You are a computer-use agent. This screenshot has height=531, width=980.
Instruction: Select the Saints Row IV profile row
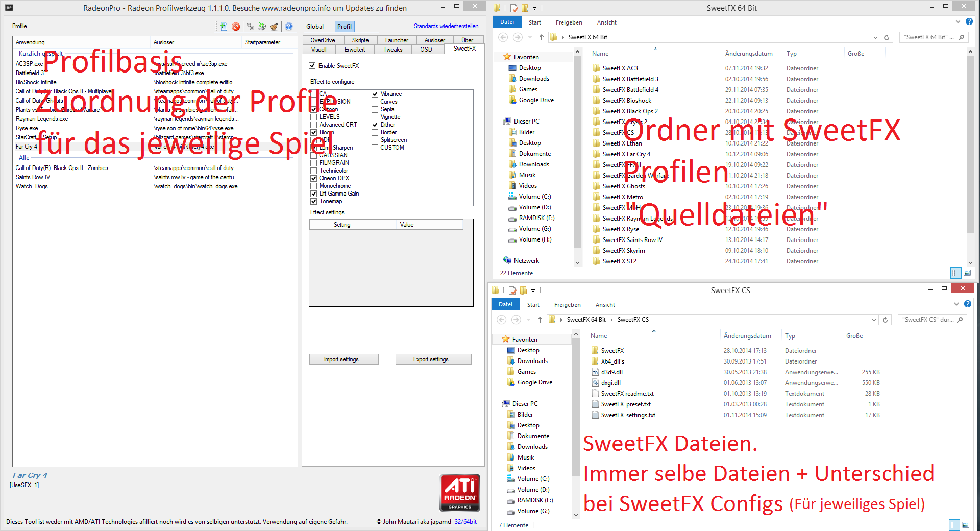coord(153,177)
